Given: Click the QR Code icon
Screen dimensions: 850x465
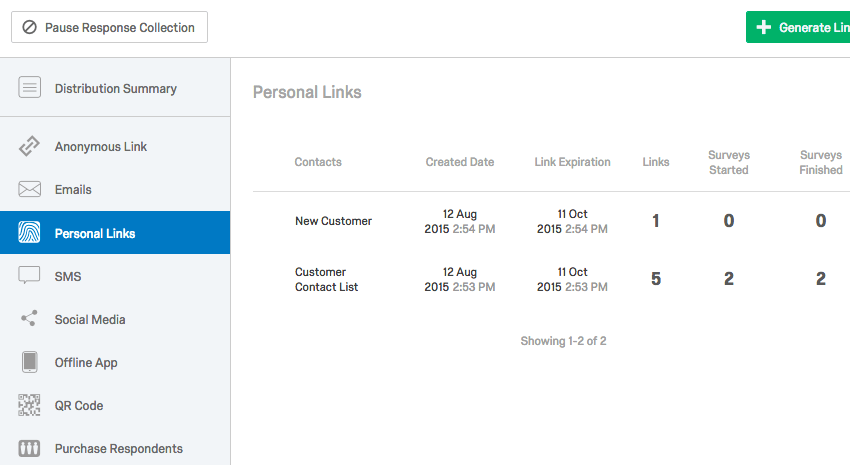Looking at the screenshot, I should coord(29,405).
